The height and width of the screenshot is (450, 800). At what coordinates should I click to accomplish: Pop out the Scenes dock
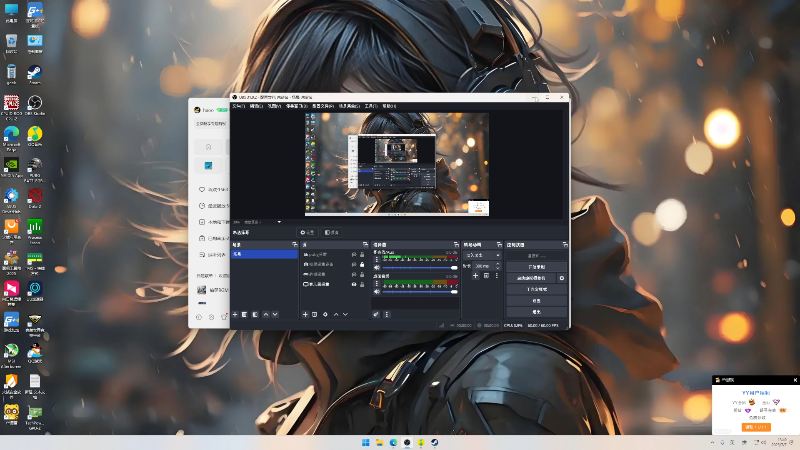(x=294, y=245)
